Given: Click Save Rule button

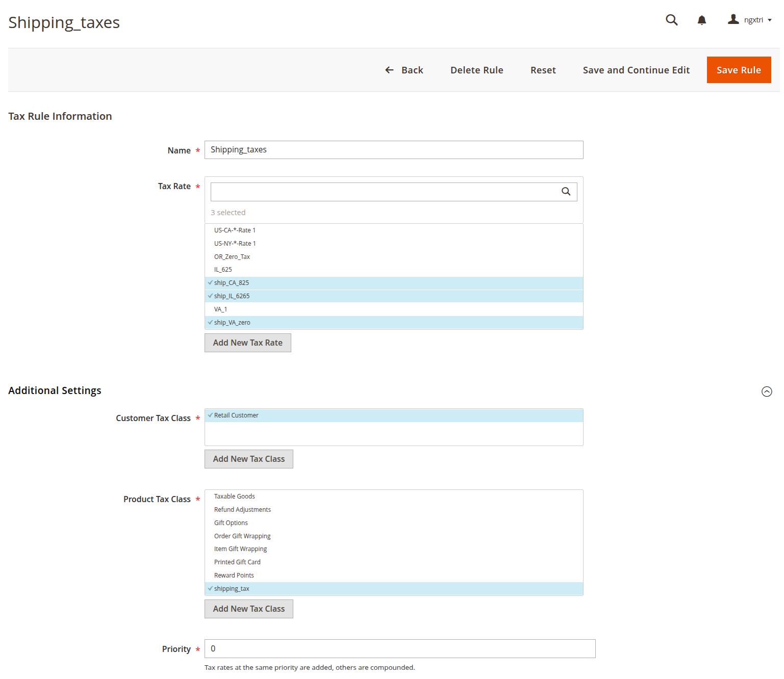Looking at the screenshot, I should click(x=738, y=70).
